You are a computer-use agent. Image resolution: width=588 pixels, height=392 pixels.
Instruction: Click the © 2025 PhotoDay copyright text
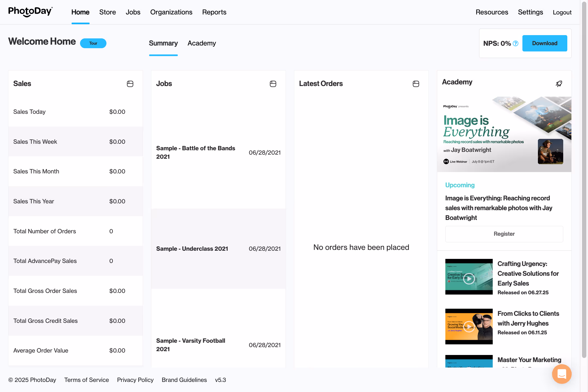[32, 380]
